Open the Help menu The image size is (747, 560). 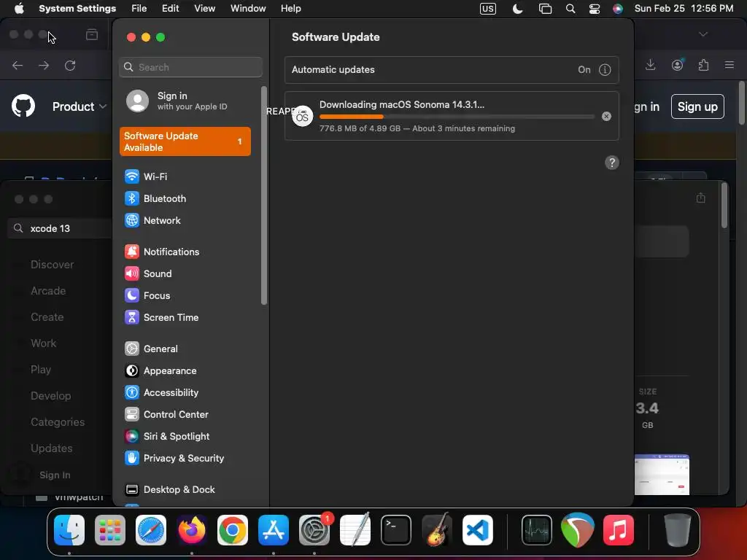click(290, 9)
